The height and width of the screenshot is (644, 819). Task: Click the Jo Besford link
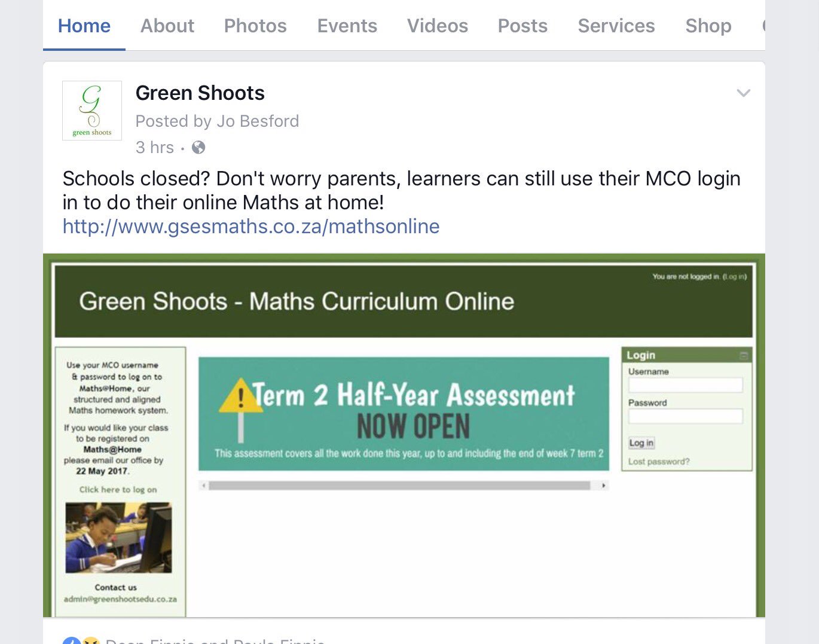pyautogui.click(x=258, y=121)
